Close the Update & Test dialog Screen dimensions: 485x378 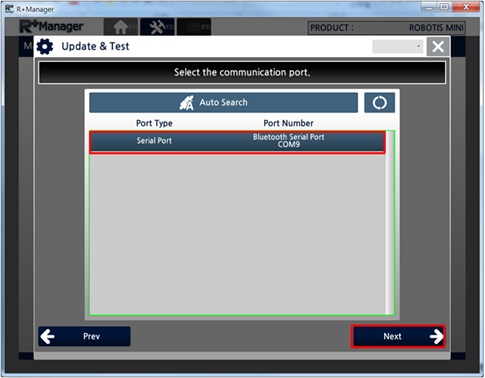438,46
